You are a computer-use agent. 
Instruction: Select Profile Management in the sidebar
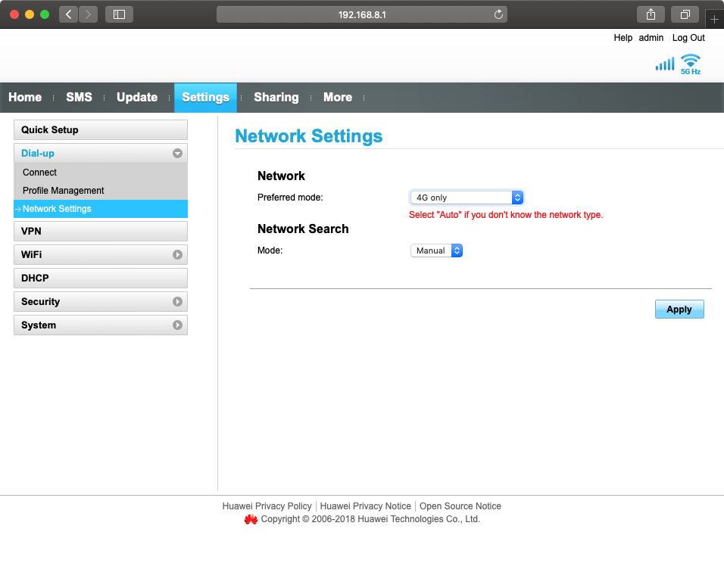64,191
